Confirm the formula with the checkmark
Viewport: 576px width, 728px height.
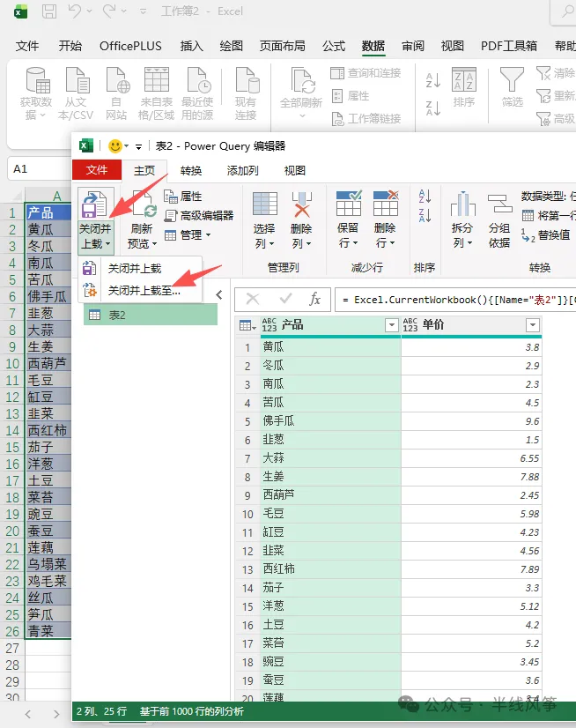click(x=286, y=299)
